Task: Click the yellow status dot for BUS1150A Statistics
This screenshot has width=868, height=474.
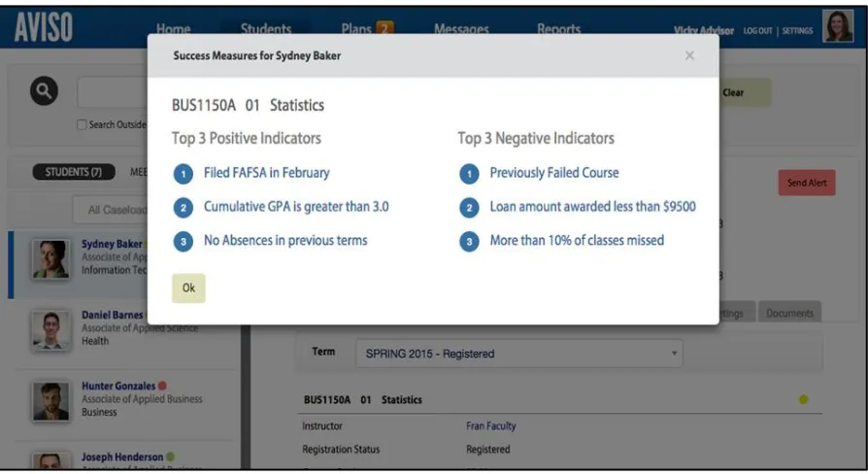Action: coord(803,399)
